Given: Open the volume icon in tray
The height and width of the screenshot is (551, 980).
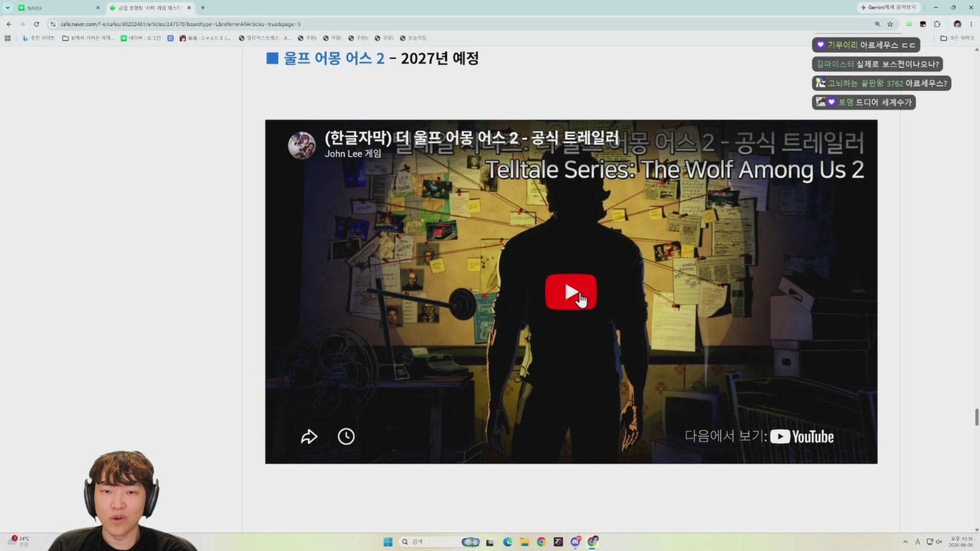Looking at the screenshot, I should tap(939, 542).
